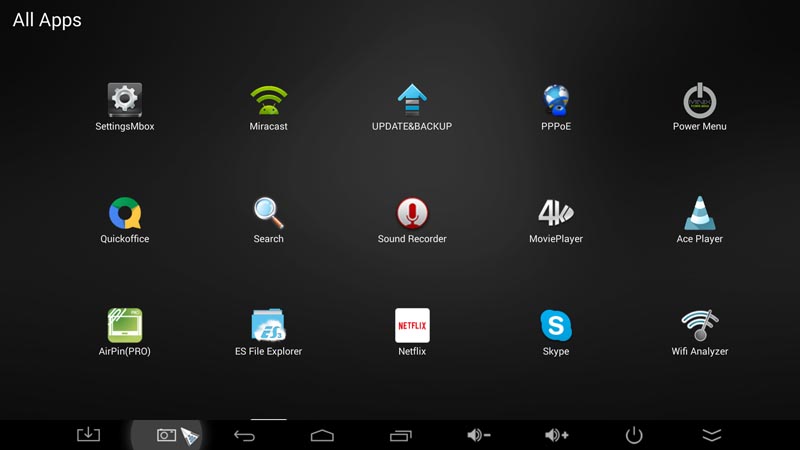The height and width of the screenshot is (450, 800).
Task: Tap the download tray icon in navigation bar
Action: [88, 435]
